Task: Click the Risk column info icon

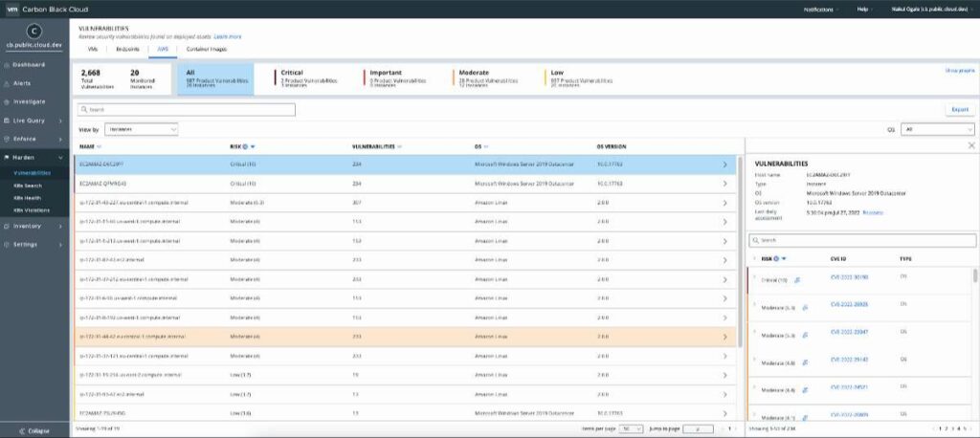Action: click(245, 147)
